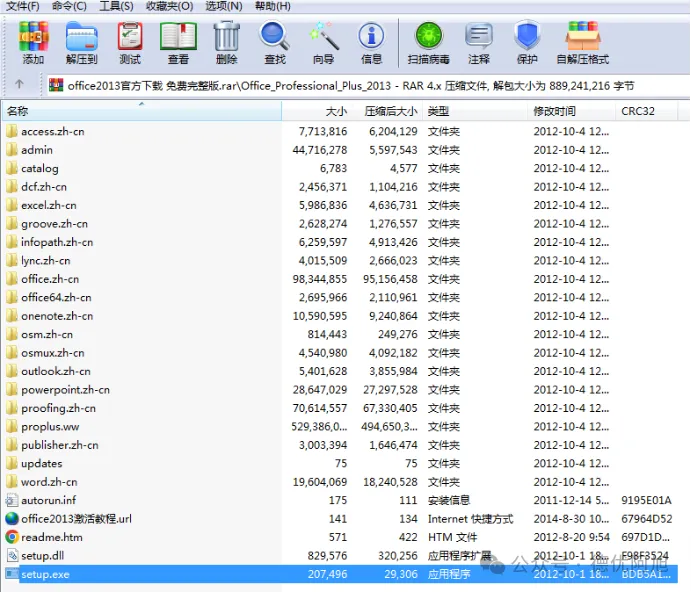691x592 pixels.
Task: Select the infopath.zh-cn folder row
Action: (339, 242)
